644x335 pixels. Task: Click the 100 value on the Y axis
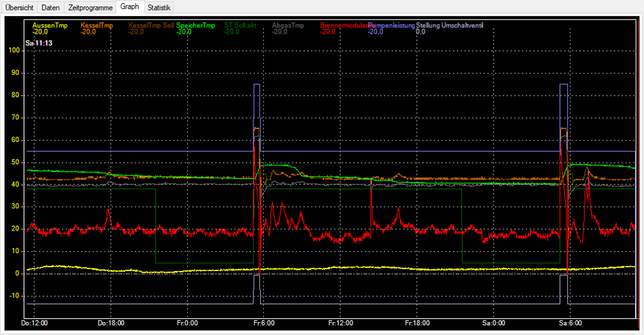(13, 50)
